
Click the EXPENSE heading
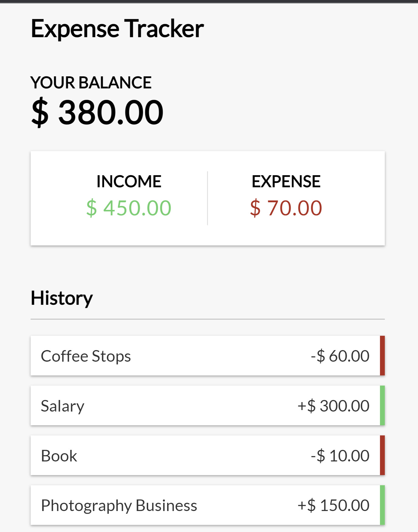point(286,181)
